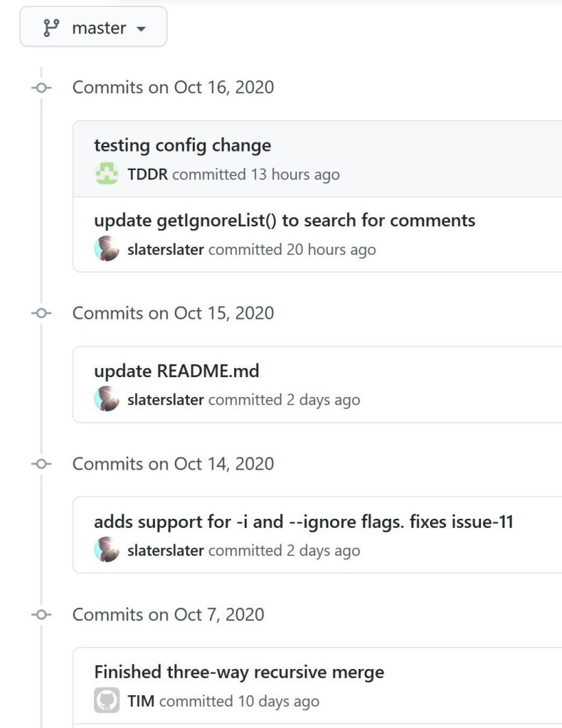The image size is (562, 728).
Task: Click slaterslater's avatar on the README.md commit
Action: [x=107, y=399]
